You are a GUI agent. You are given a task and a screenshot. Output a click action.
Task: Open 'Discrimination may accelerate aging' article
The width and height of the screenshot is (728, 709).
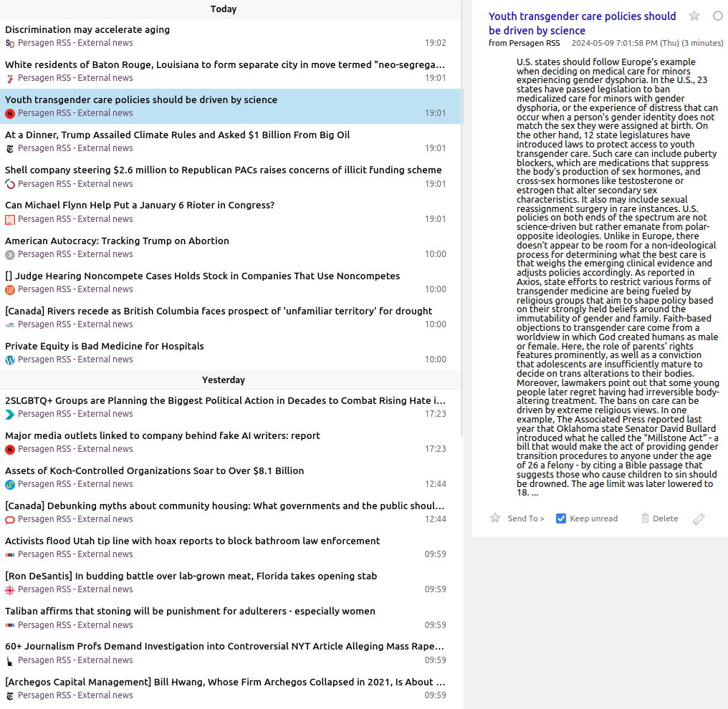[x=87, y=29]
